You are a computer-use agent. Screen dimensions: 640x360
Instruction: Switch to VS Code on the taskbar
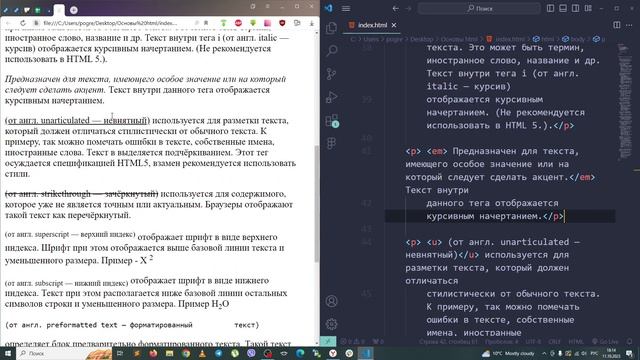(365, 353)
